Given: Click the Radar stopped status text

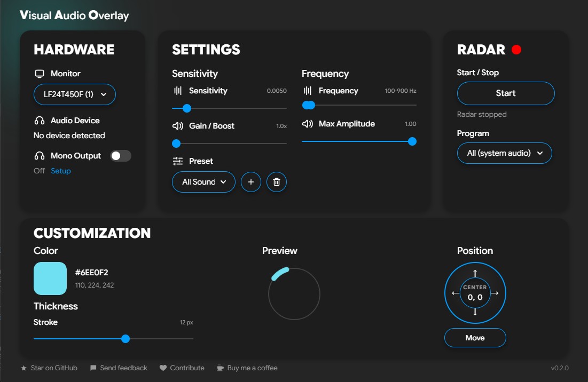Looking at the screenshot, I should coord(482,114).
